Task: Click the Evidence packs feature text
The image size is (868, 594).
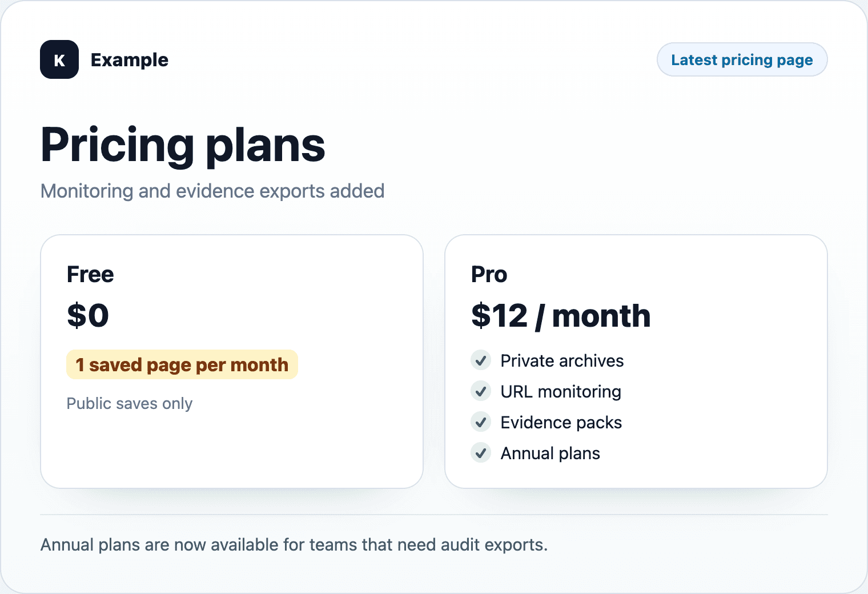Action: (x=561, y=422)
